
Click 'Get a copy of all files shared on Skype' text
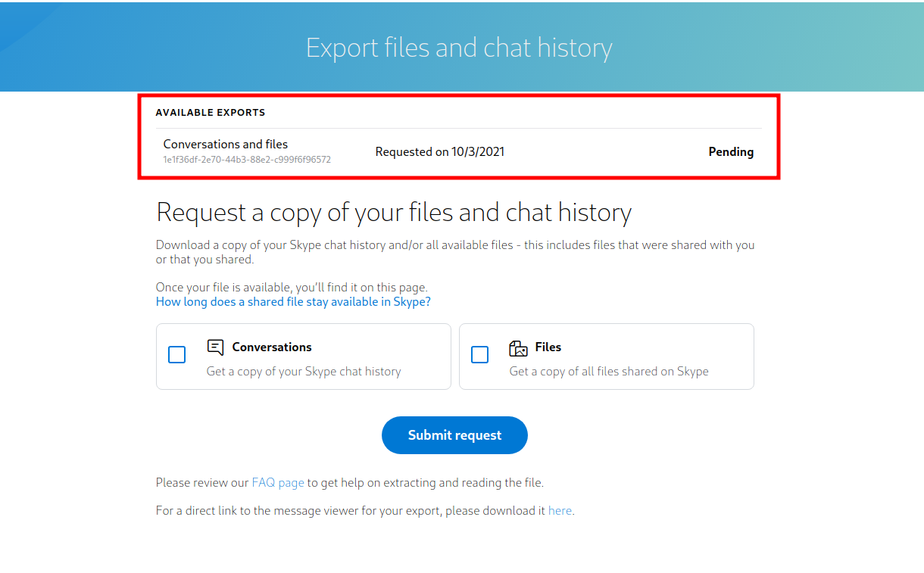[x=609, y=371]
